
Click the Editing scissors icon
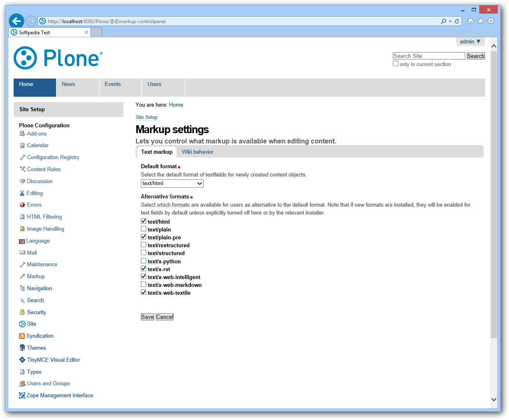[x=22, y=193]
